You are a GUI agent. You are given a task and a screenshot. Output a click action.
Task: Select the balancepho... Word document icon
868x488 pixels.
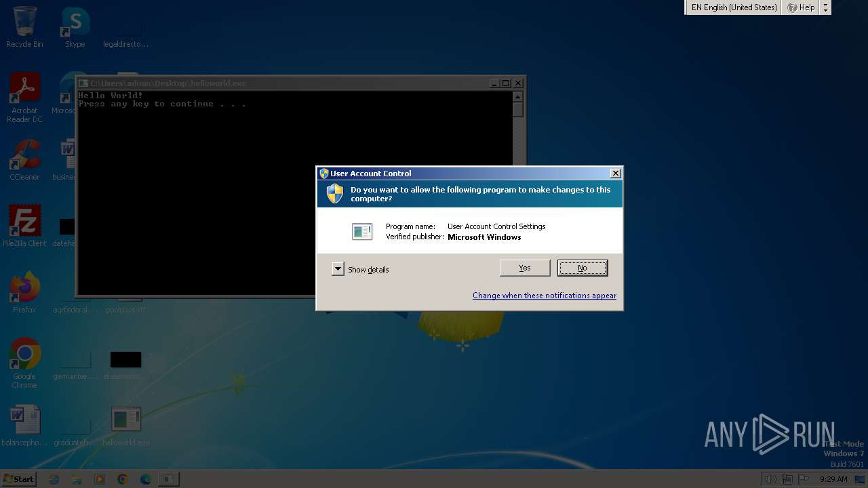click(x=24, y=426)
